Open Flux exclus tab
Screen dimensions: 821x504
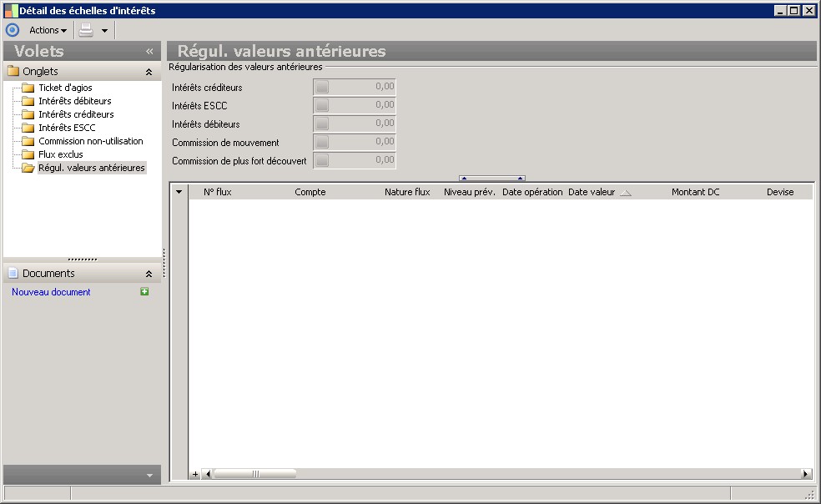[x=61, y=154]
